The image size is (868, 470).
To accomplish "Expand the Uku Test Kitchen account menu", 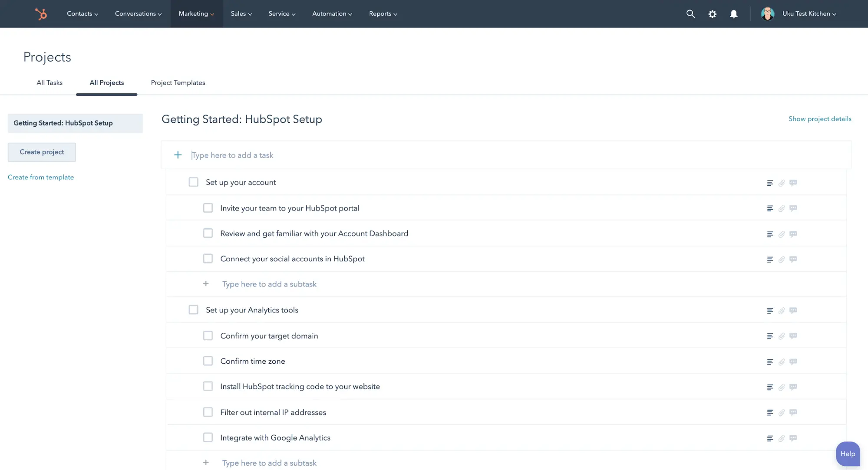I will pos(809,13).
